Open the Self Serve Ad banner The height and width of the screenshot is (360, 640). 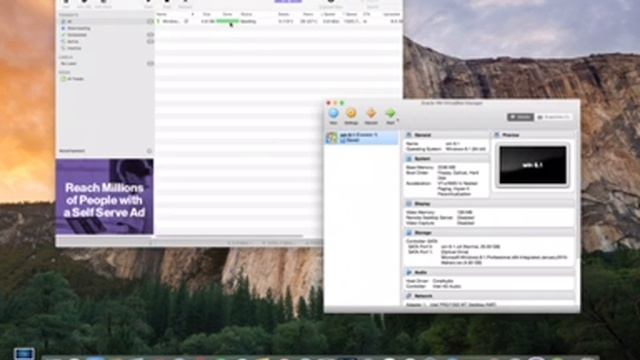coord(104,196)
